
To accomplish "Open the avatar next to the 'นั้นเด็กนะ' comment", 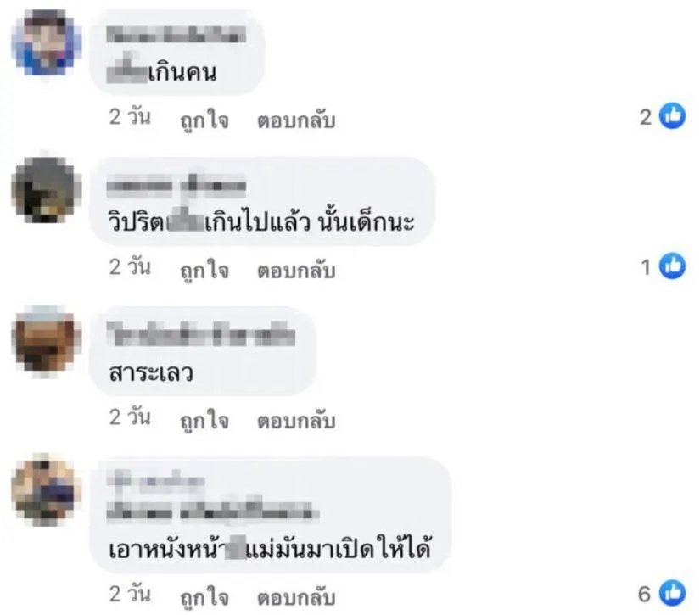I will point(46,190).
